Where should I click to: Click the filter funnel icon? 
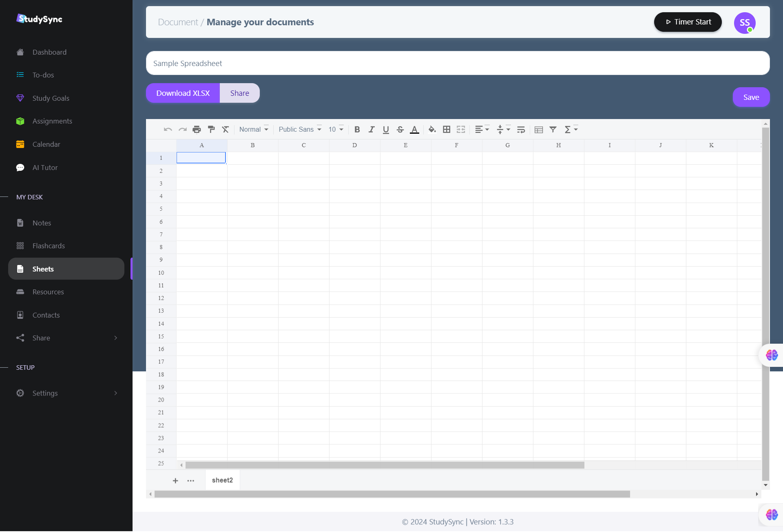pos(553,130)
